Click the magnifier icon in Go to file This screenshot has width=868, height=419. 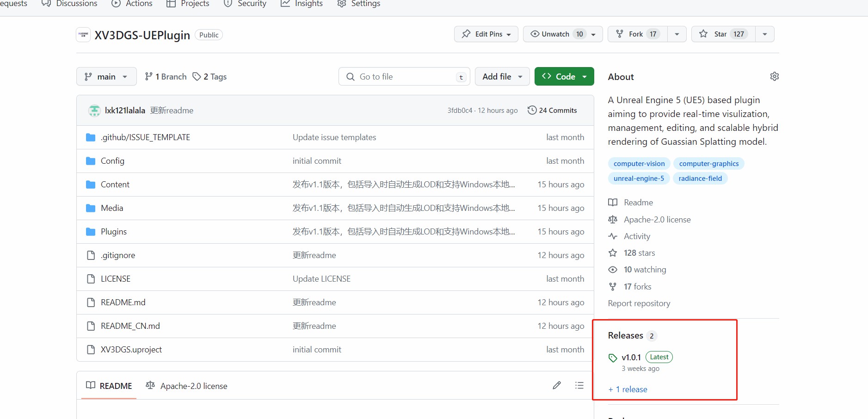351,77
